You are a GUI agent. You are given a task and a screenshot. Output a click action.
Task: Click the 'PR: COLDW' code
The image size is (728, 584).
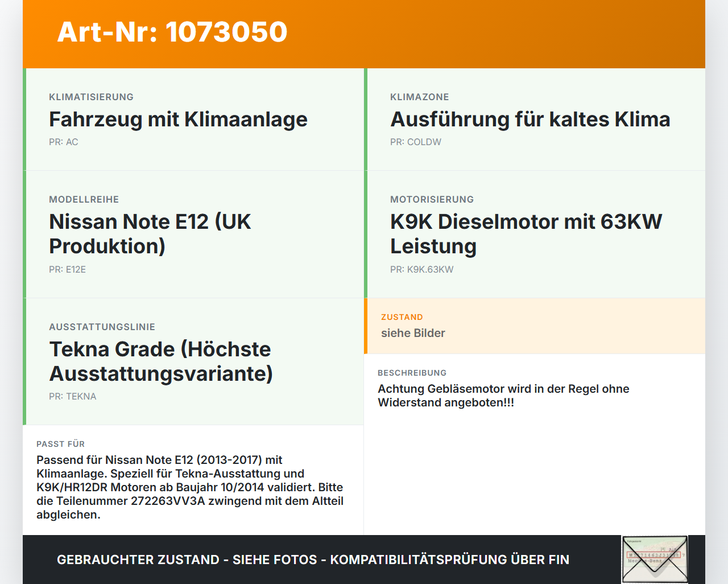click(415, 142)
